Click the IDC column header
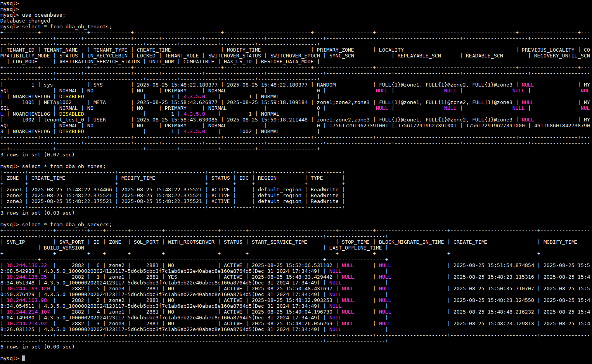 [244, 178]
